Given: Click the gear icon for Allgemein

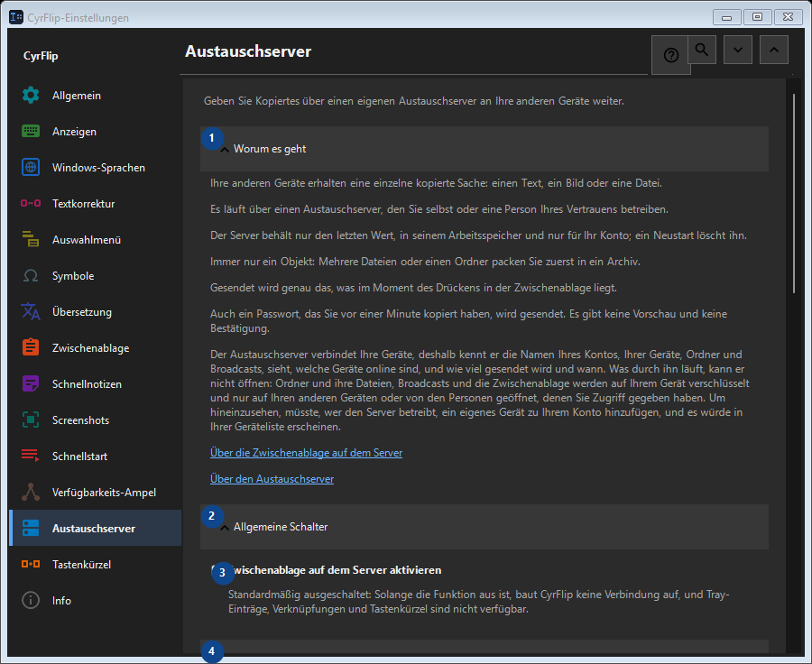Looking at the screenshot, I should (x=31, y=96).
